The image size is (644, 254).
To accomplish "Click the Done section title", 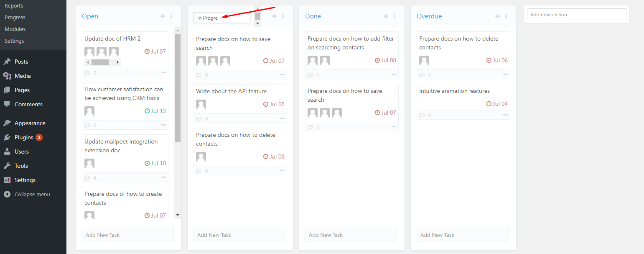I will pyautogui.click(x=313, y=16).
